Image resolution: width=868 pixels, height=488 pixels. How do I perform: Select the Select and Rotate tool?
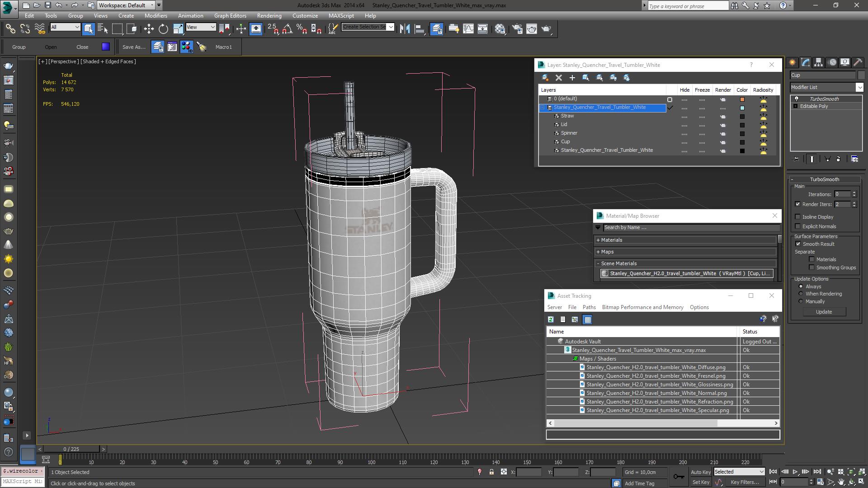pos(163,29)
